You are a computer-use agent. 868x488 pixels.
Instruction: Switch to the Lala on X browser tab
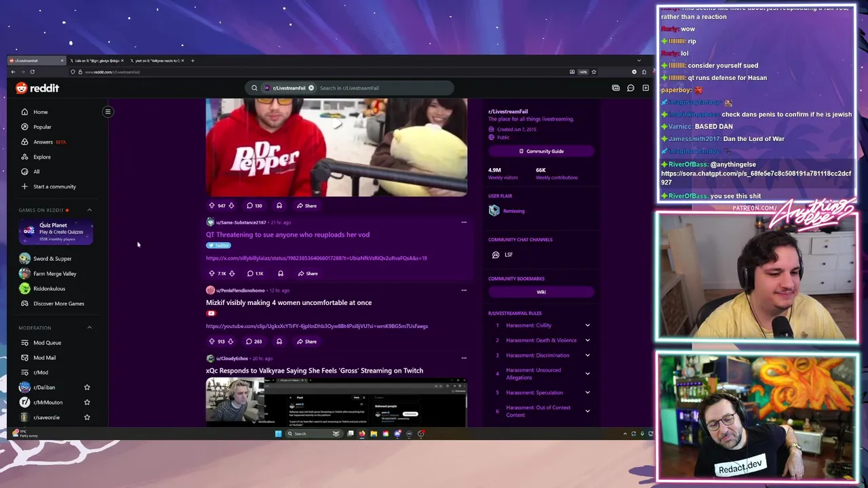[x=97, y=60]
